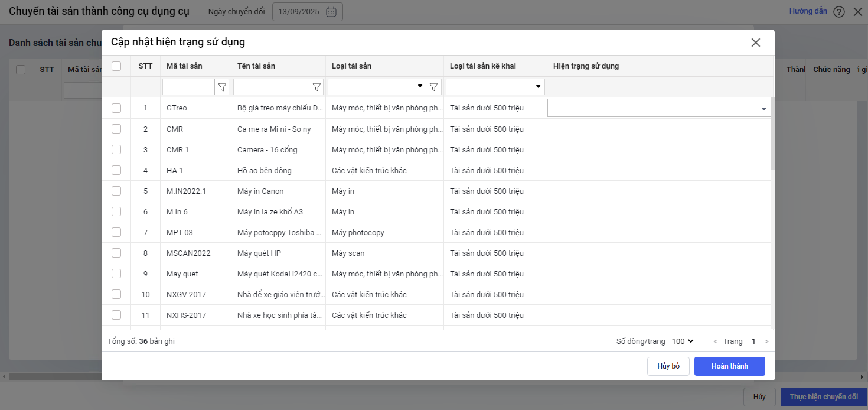Image resolution: width=868 pixels, height=410 pixels.
Task: Open the Hướng dẫn link
Action: pos(808,11)
